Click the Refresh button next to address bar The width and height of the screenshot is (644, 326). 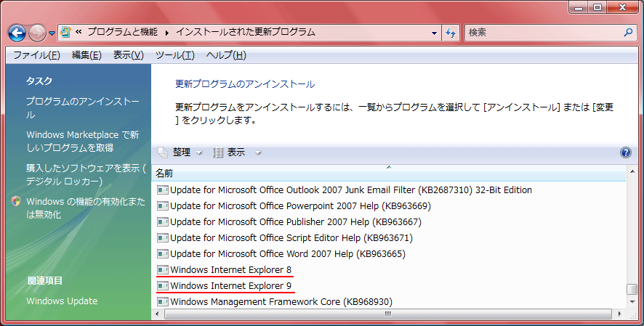(451, 33)
